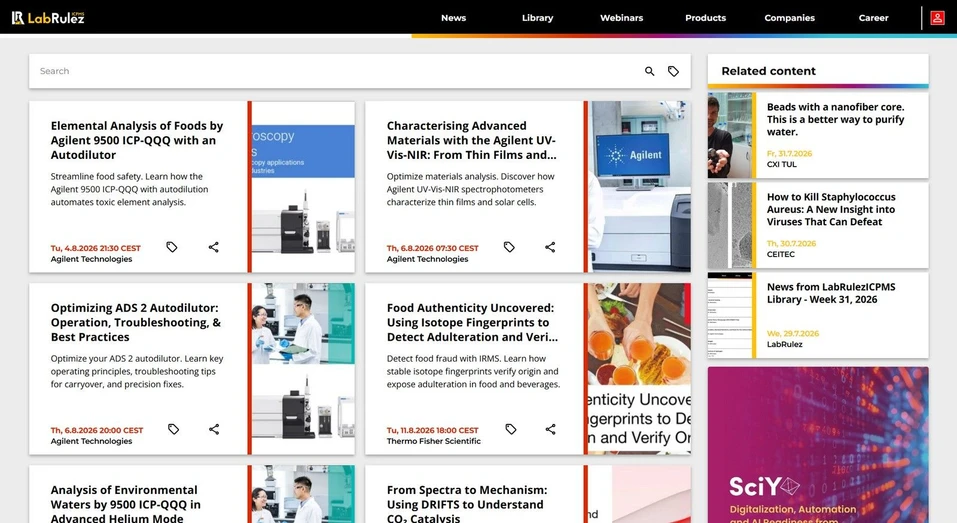Click the lab scientists image on ADS 2 card
The width and height of the screenshot is (957, 523).
(303, 369)
